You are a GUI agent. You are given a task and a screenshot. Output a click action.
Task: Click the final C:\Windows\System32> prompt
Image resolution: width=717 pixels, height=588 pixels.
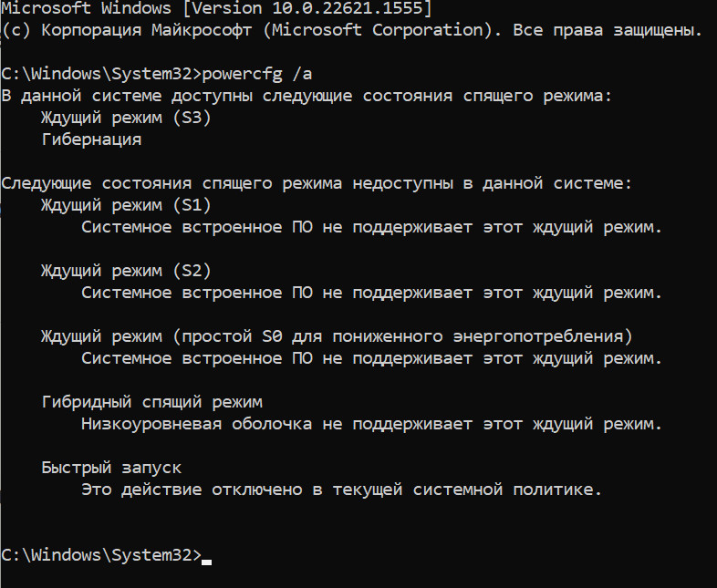[x=100, y=555]
